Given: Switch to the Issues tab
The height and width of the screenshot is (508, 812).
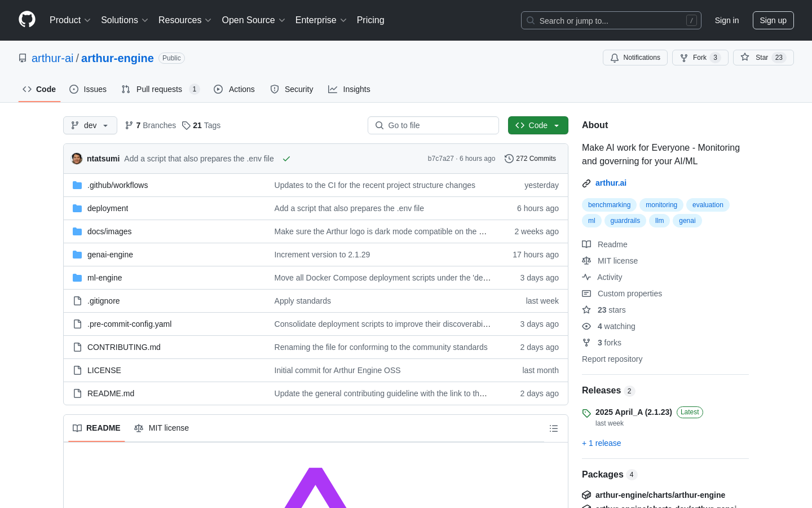Looking at the screenshot, I should tap(88, 89).
